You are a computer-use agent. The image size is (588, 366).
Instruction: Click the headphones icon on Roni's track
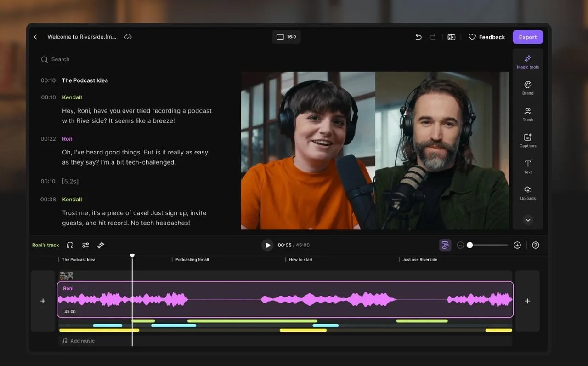(x=70, y=245)
